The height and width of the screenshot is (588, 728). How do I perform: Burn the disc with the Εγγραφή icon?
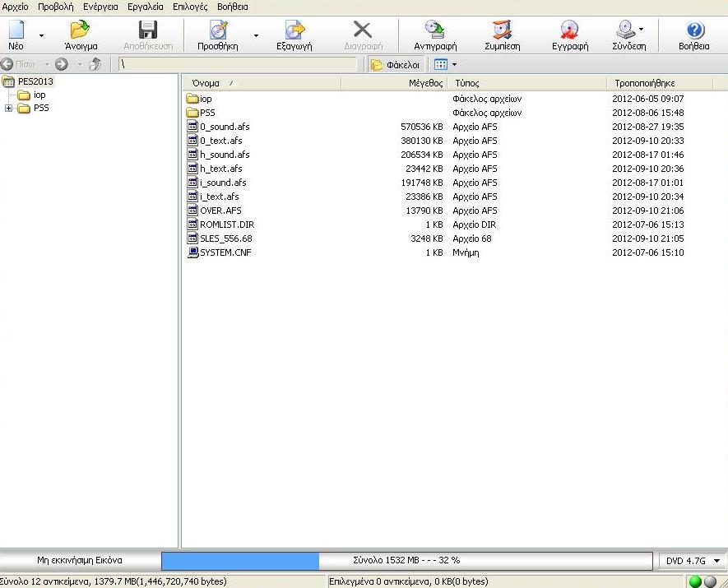569,35
